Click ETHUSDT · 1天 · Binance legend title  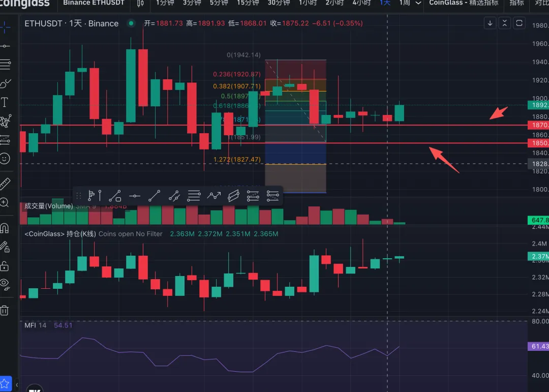coord(72,23)
